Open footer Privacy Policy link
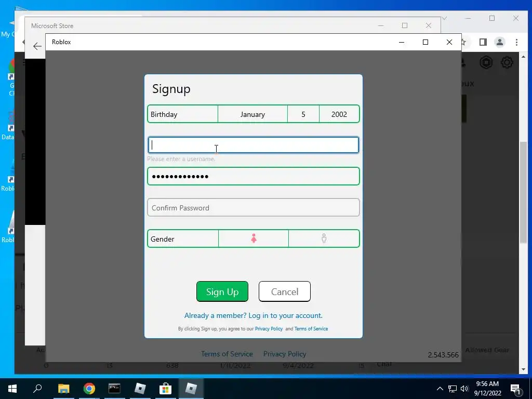This screenshot has height=399, width=532. [285, 354]
